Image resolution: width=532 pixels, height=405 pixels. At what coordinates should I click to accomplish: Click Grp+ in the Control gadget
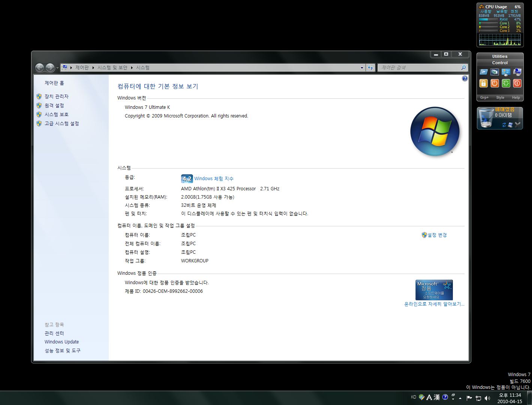(484, 98)
